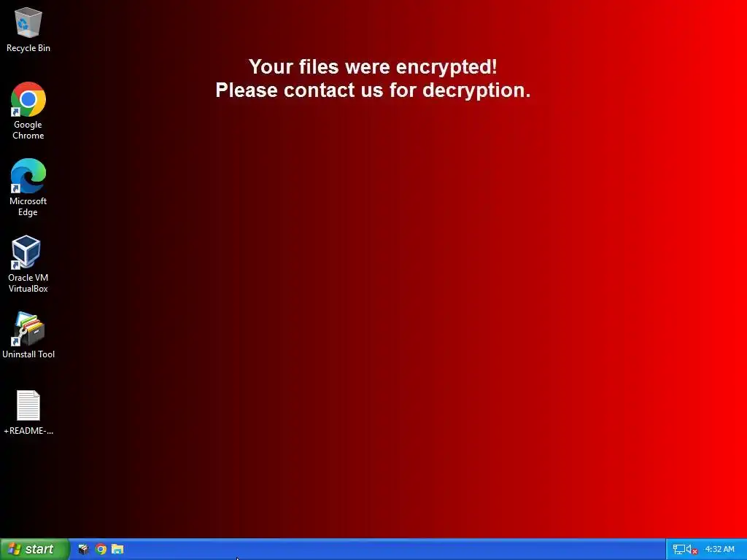
Task: Select the +README text file icon
Action: pyautogui.click(x=28, y=405)
